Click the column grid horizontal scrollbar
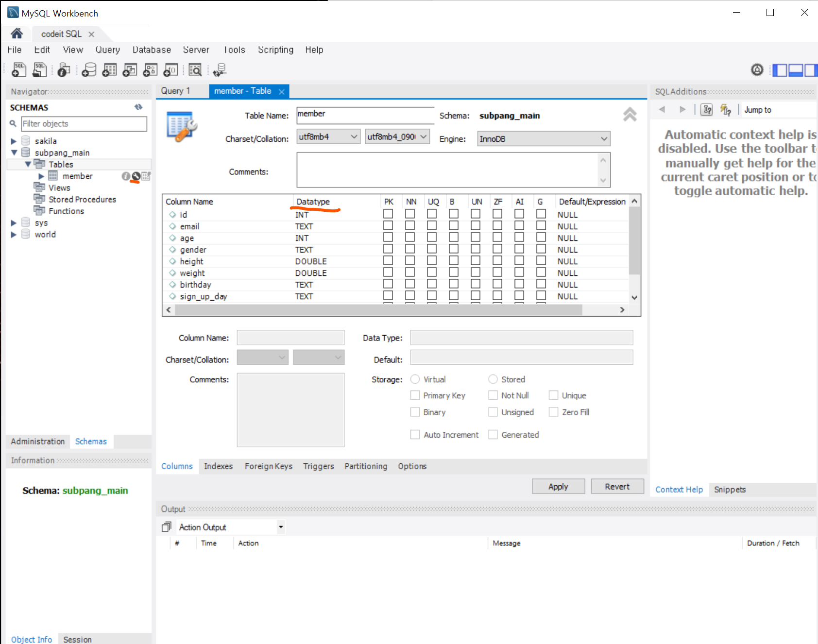818x644 pixels. pyautogui.click(x=378, y=310)
